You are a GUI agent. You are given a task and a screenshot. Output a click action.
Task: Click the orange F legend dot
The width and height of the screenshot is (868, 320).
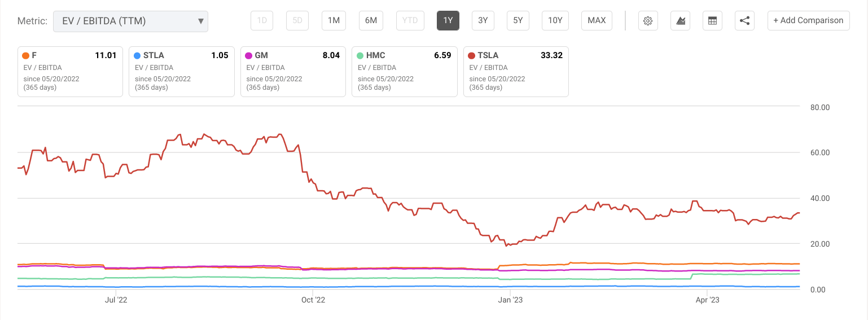point(25,55)
